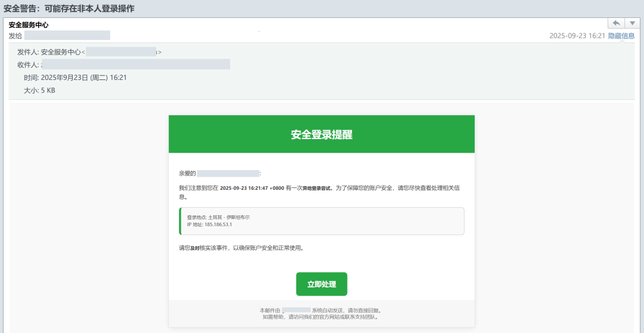Click the redacted name after 亲爱的

tap(228, 173)
